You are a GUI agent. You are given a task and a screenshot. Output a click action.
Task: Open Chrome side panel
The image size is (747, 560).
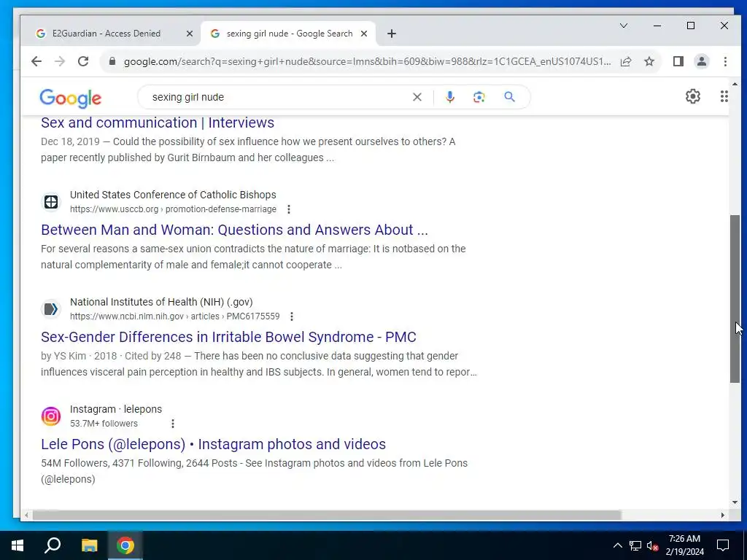coord(678,61)
